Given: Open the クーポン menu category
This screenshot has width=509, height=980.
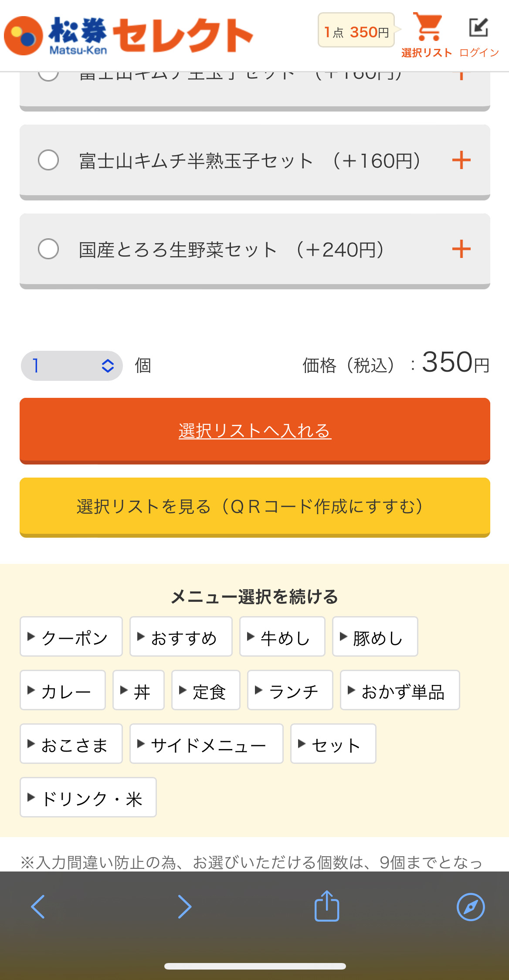Looking at the screenshot, I should tap(71, 637).
